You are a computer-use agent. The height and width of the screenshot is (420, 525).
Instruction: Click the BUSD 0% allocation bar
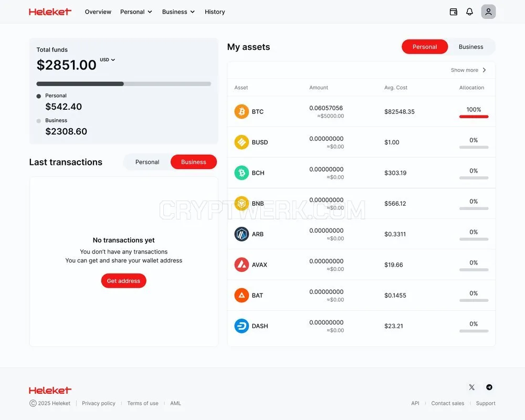click(x=474, y=148)
